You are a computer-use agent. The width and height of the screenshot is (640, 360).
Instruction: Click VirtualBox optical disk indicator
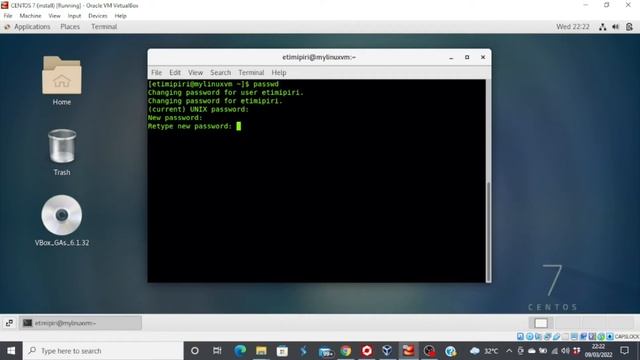pos(529,336)
